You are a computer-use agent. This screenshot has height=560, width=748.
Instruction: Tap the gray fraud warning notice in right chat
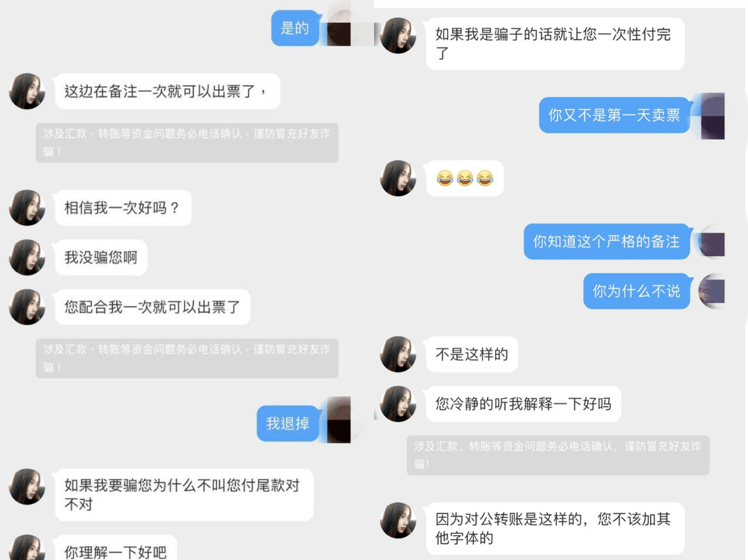(558, 455)
